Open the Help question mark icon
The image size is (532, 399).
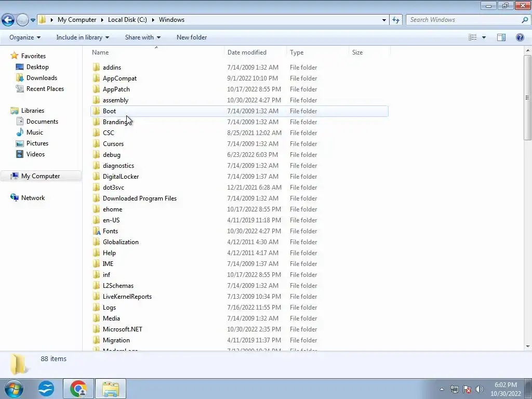[x=520, y=37]
